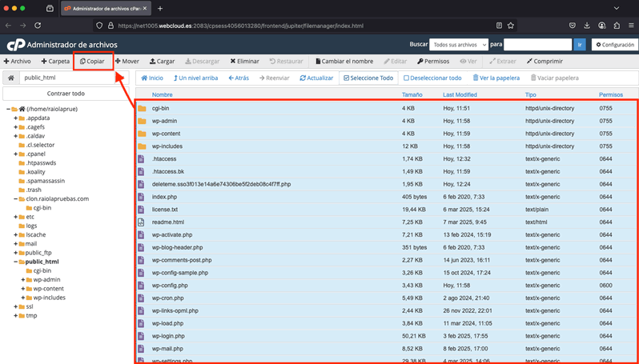Compress selection with Comprimir
This screenshot has width=639, height=364.
click(x=545, y=62)
